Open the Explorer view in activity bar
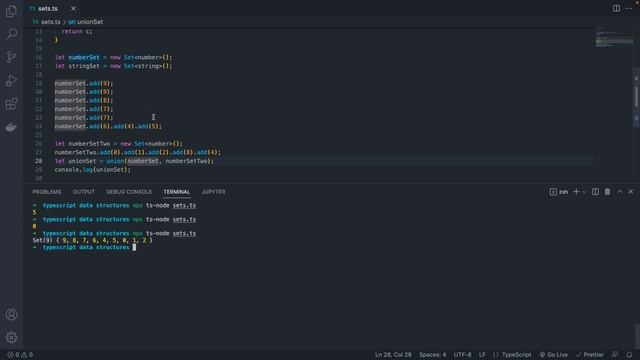This screenshot has height=360, width=640. tap(11, 11)
